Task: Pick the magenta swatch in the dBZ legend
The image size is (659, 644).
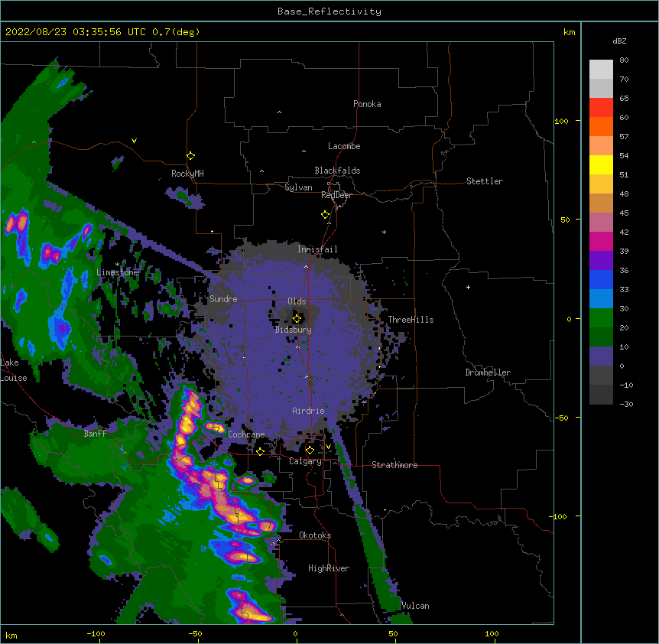Action: click(601, 241)
